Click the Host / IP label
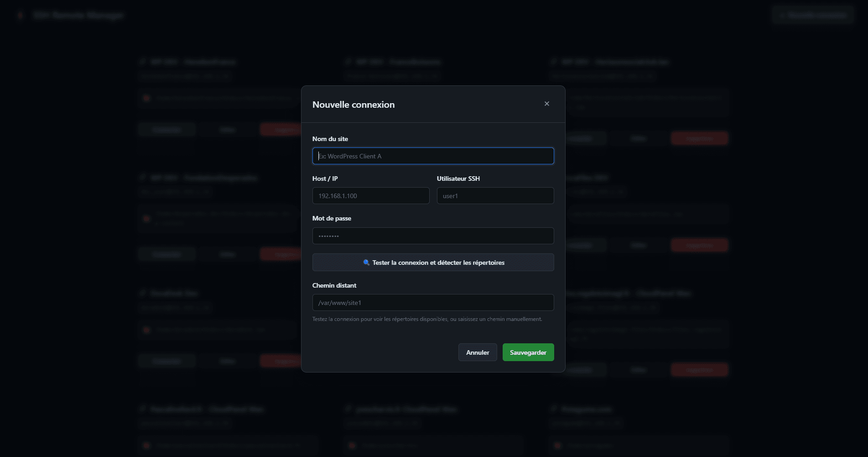 325,179
